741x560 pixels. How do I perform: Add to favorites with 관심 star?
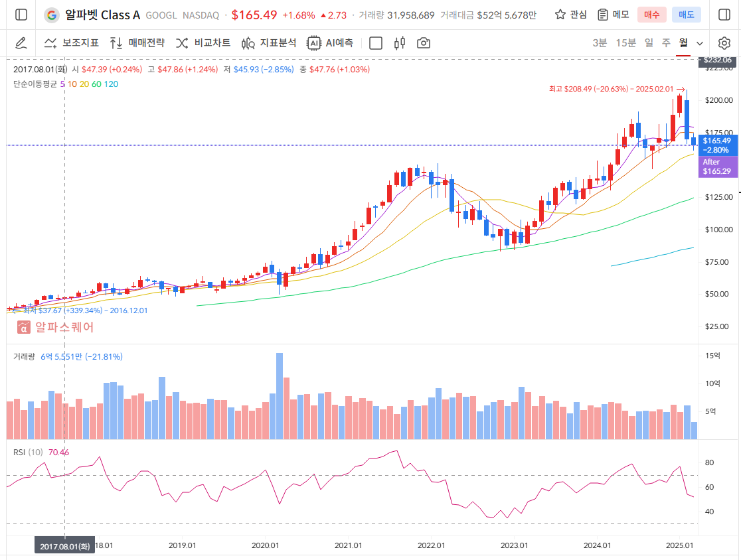571,15
